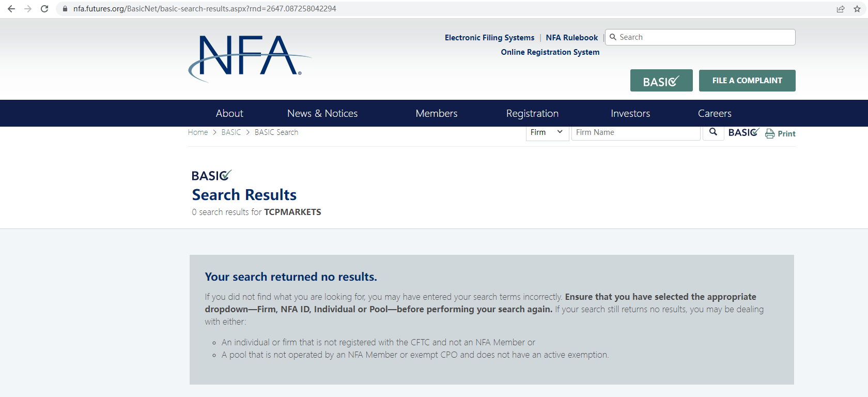
Task: Click the browser address bar URL
Action: click(x=205, y=9)
